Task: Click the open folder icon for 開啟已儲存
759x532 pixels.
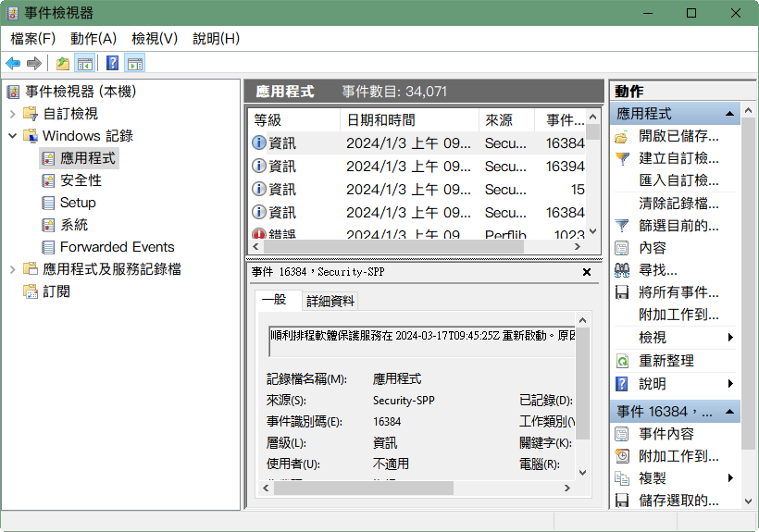Action: (x=623, y=136)
